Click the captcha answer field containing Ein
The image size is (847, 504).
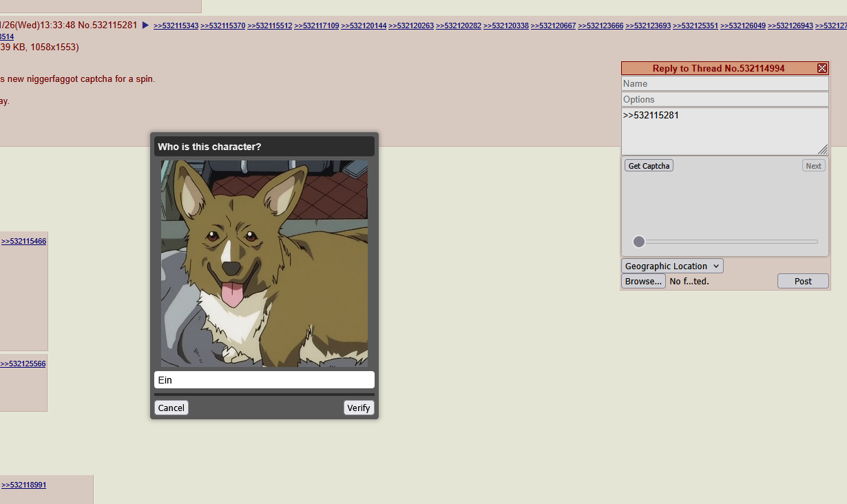pos(264,380)
